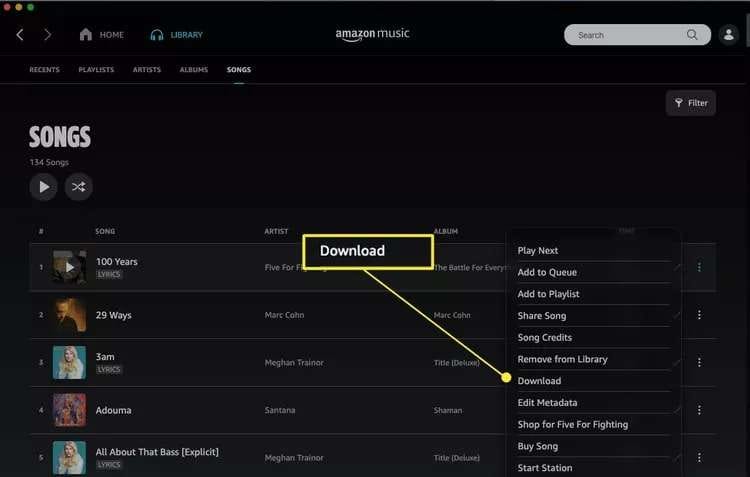Go back with the left arrow
The image size is (750, 477).
20,34
